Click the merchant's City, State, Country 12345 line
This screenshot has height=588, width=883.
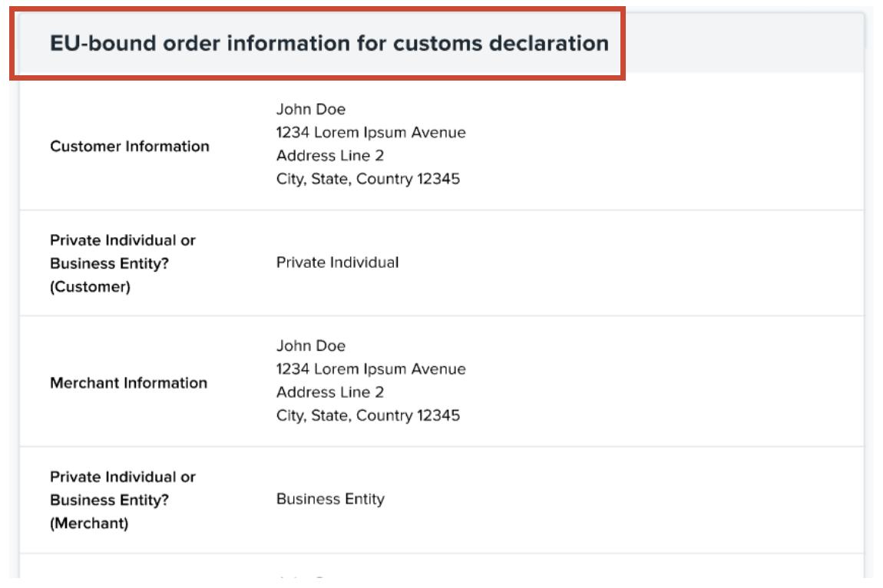tap(368, 415)
